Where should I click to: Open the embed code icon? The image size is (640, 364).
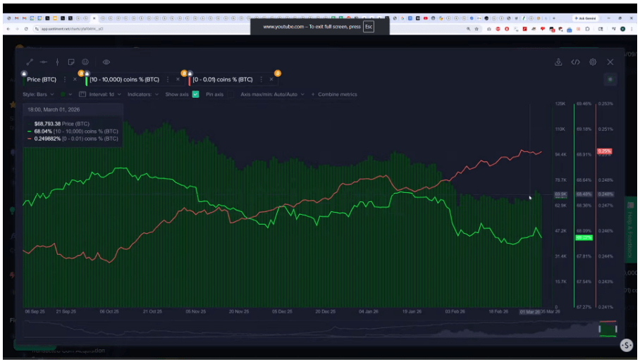pyautogui.click(x=575, y=62)
